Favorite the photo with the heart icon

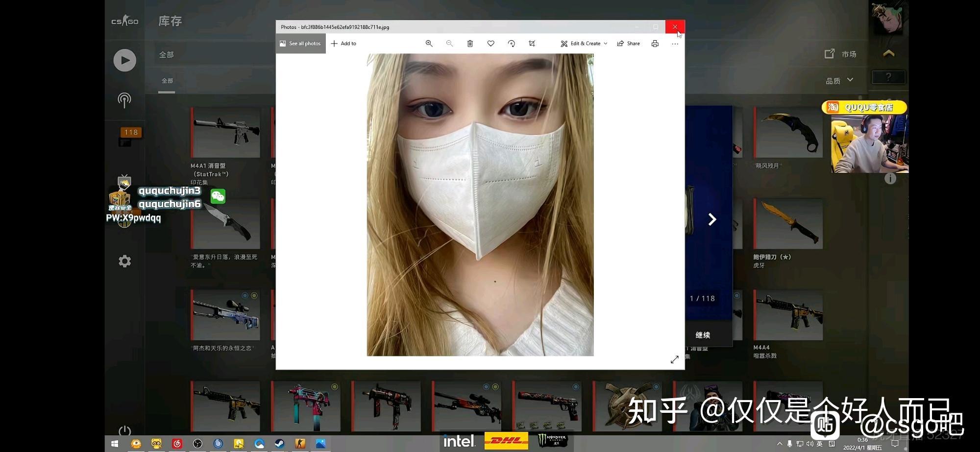tap(490, 44)
